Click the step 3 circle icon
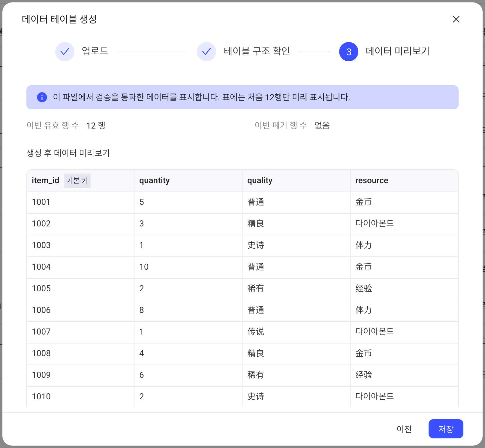 point(349,52)
